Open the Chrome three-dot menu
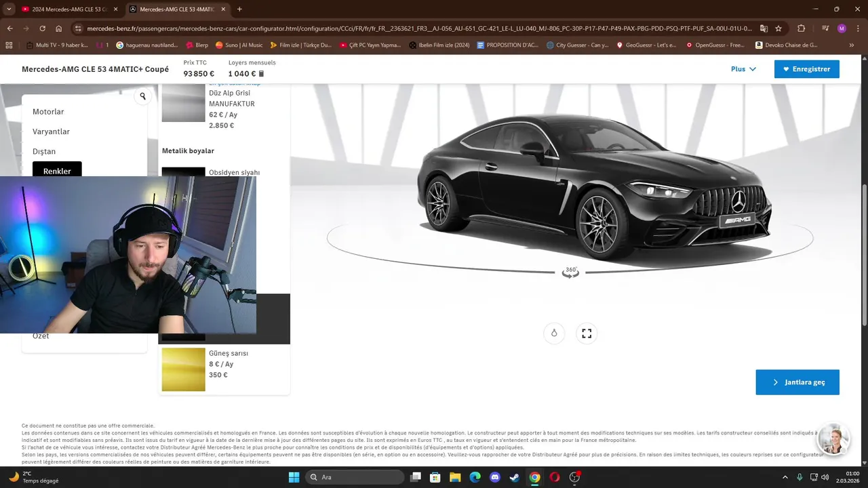The height and width of the screenshot is (488, 868). pos(857,28)
